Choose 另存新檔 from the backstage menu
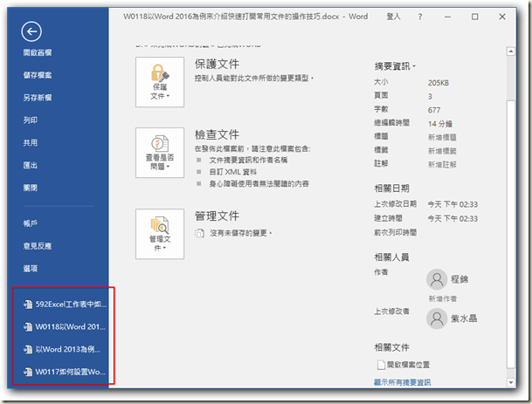Viewport: 532px width, 404px height. pyautogui.click(x=38, y=98)
